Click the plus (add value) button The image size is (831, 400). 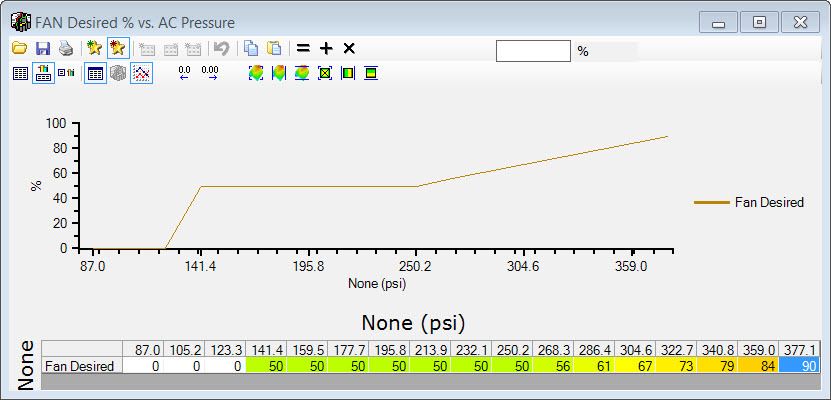click(326, 49)
